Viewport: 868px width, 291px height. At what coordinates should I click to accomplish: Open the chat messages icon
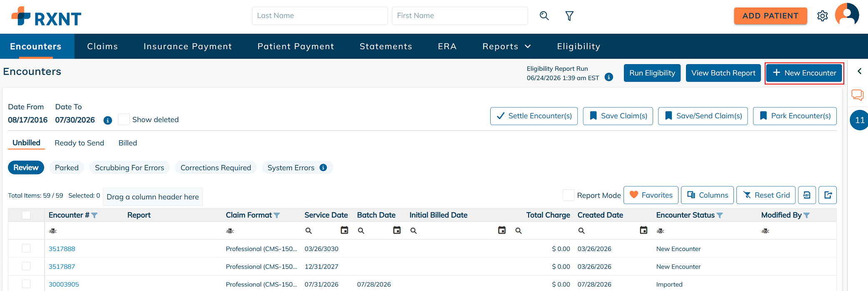pyautogui.click(x=858, y=95)
